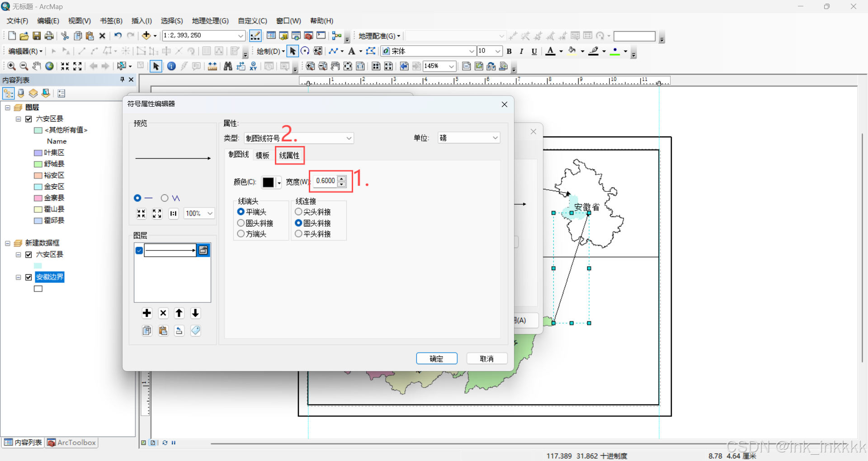Viewport: 868px width, 461px height.
Task: Toggle lock icon on symbol layer
Action: tap(203, 250)
